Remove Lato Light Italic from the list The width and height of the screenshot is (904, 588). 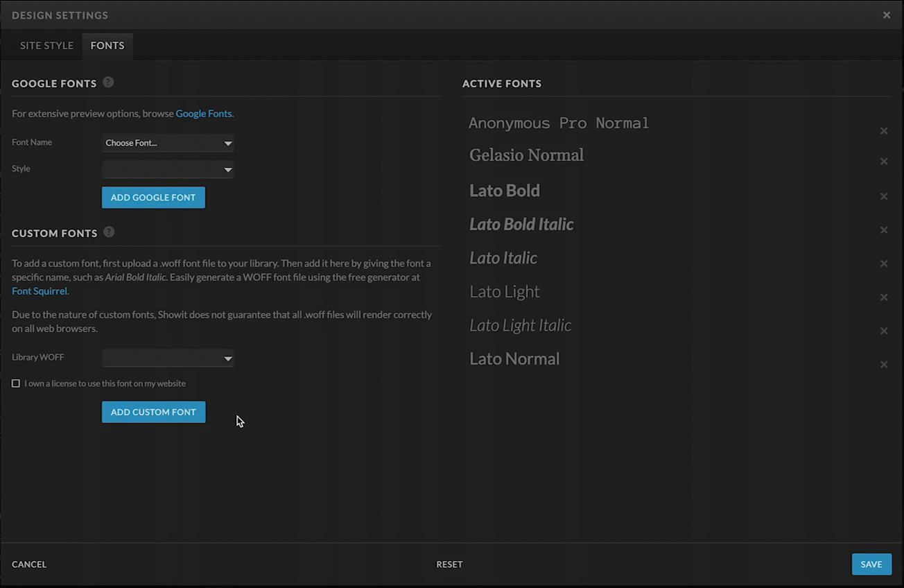[884, 331]
